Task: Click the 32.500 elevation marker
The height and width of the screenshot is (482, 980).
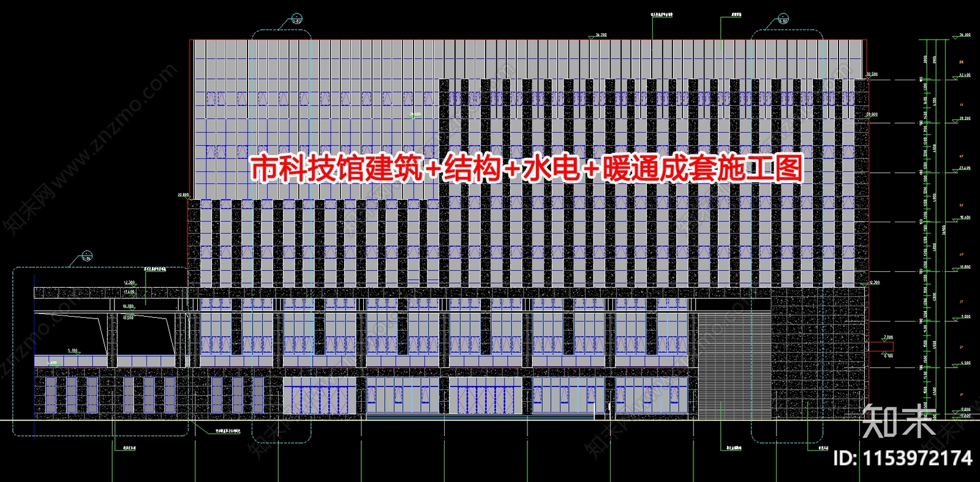Action: click(872, 74)
